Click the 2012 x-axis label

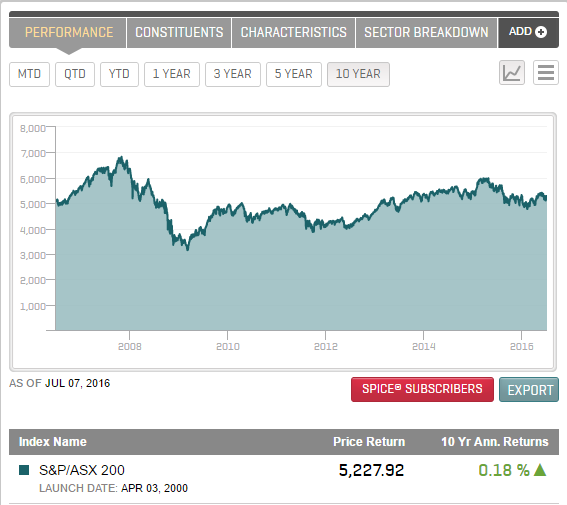[326, 347]
